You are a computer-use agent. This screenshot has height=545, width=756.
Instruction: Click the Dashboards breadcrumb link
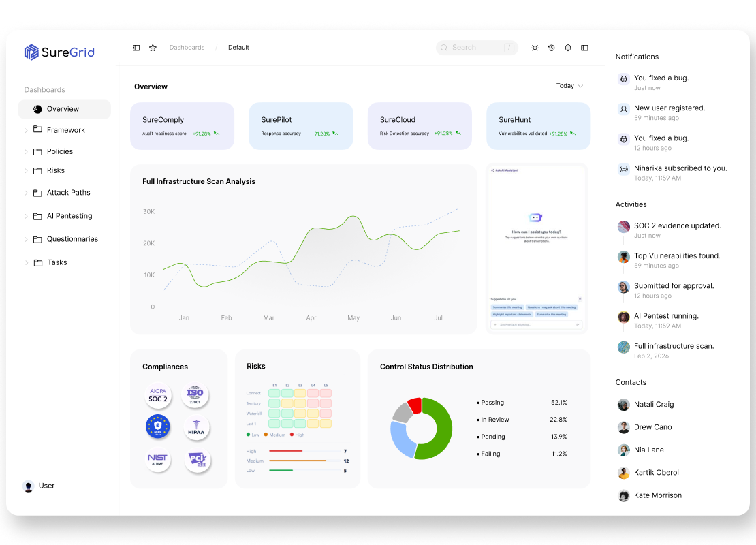tap(187, 48)
